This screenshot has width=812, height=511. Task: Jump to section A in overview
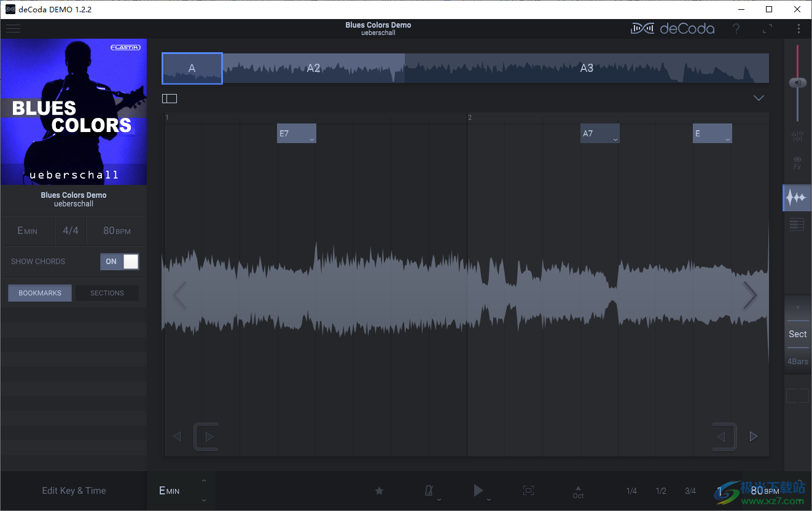[x=192, y=68]
